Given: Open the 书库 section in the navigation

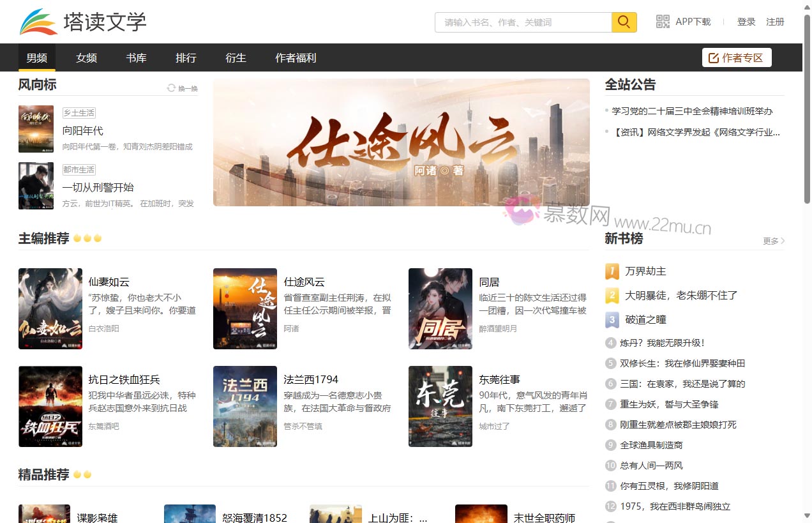Looking at the screenshot, I should (x=136, y=57).
